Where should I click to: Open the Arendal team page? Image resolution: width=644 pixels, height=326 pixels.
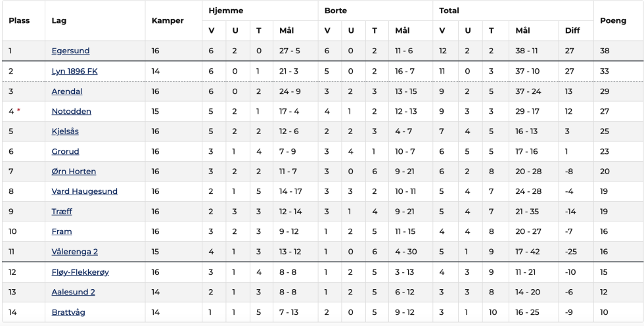click(67, 91)
